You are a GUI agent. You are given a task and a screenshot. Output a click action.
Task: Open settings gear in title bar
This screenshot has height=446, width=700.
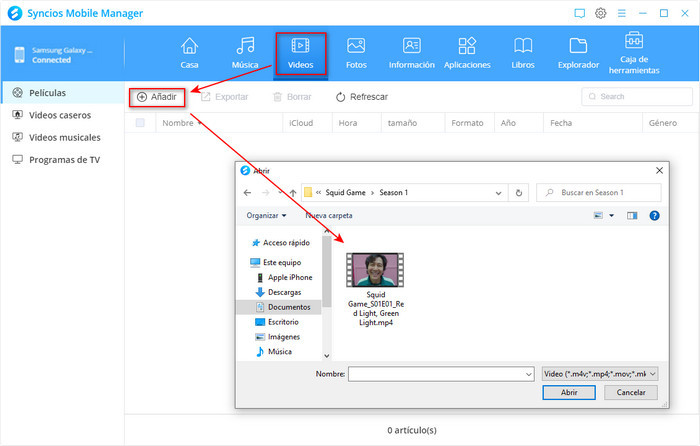click(601, 13)
